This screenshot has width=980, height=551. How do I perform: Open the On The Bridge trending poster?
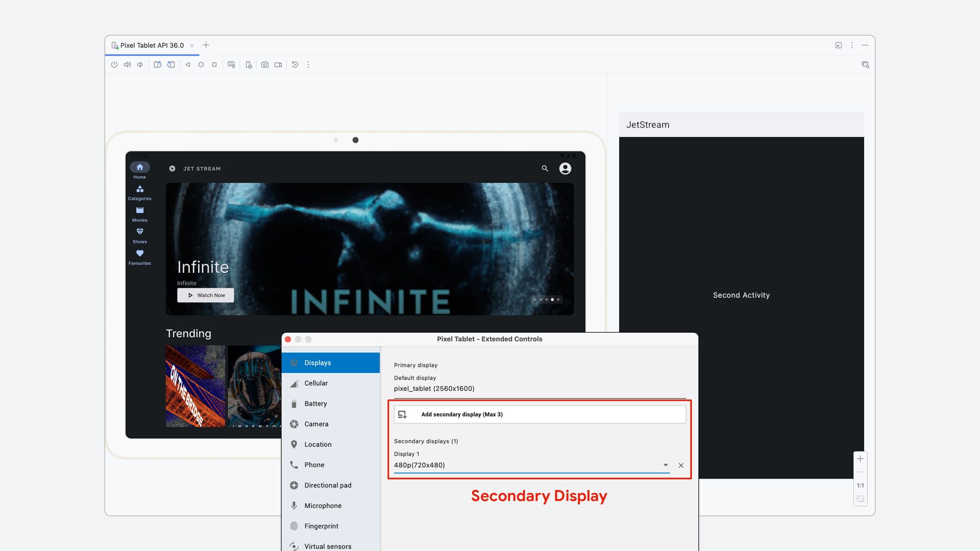195,386
